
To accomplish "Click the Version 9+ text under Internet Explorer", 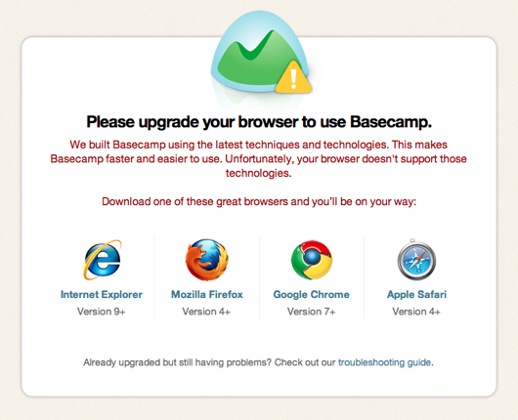I will click(101, 312).
